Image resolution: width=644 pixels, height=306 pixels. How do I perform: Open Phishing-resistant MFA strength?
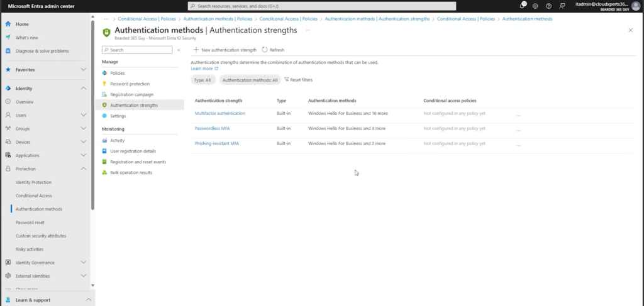(x=217, y=143)
